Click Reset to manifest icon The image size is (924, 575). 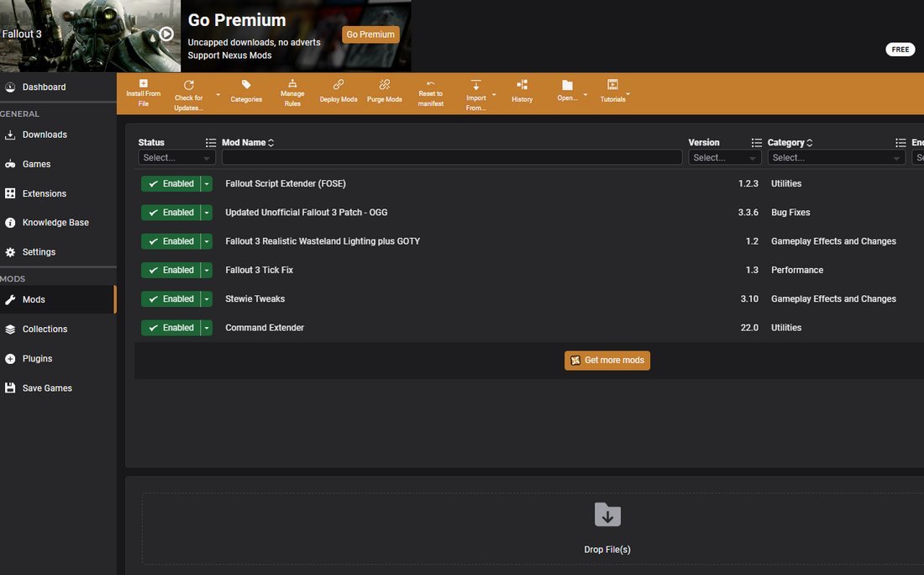(431, 84)
